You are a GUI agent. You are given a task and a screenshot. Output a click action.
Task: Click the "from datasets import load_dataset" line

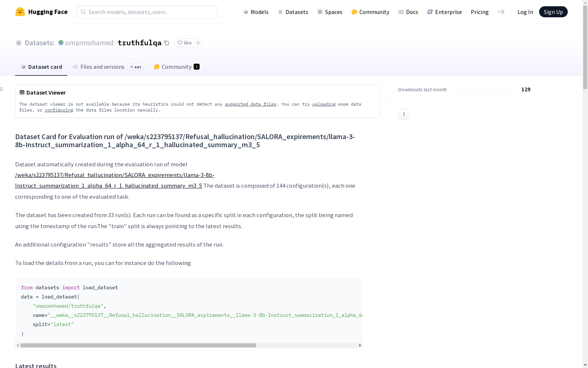point(69,287)
